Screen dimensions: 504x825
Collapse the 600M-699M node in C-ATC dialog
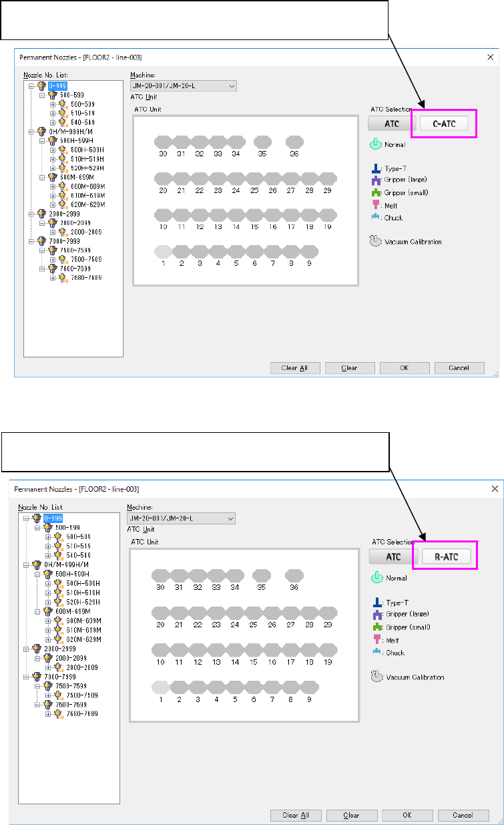[43, 178]
